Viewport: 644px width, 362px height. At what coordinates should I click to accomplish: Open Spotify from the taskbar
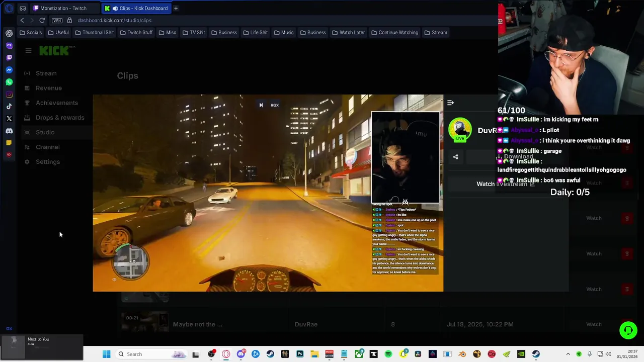[x=388, y=354]
